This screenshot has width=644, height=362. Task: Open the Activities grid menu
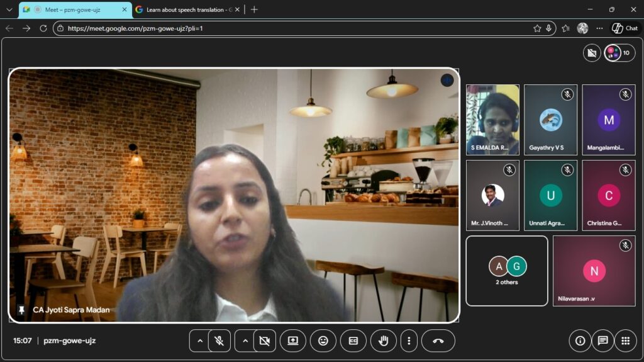click(625, 341)
